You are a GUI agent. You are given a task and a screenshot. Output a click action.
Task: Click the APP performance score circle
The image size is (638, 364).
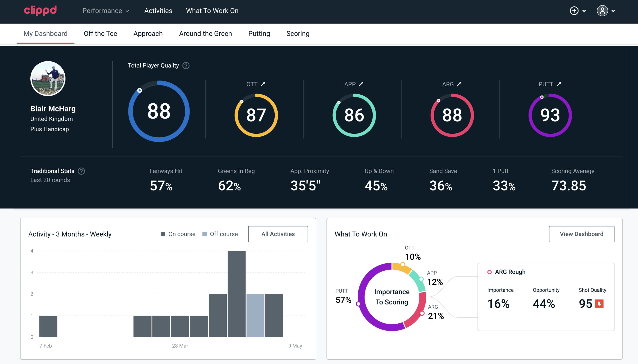click(x=354, y=114)
